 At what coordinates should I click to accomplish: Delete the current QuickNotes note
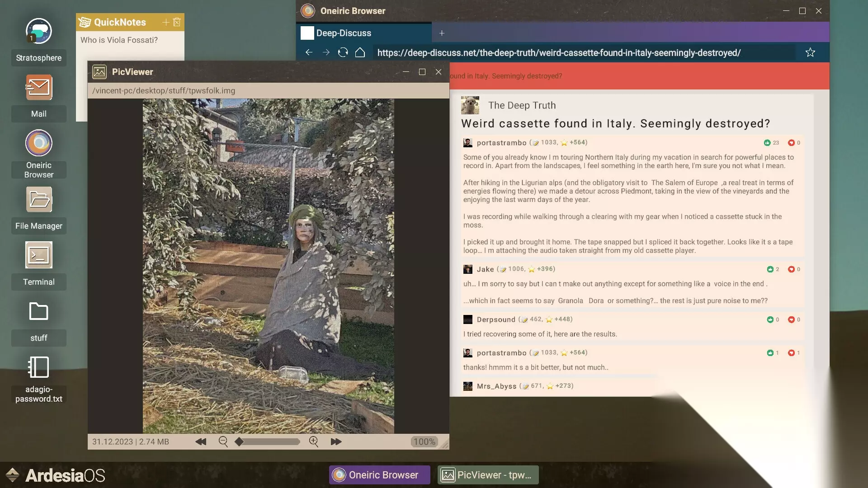click(x=177, y=22)
